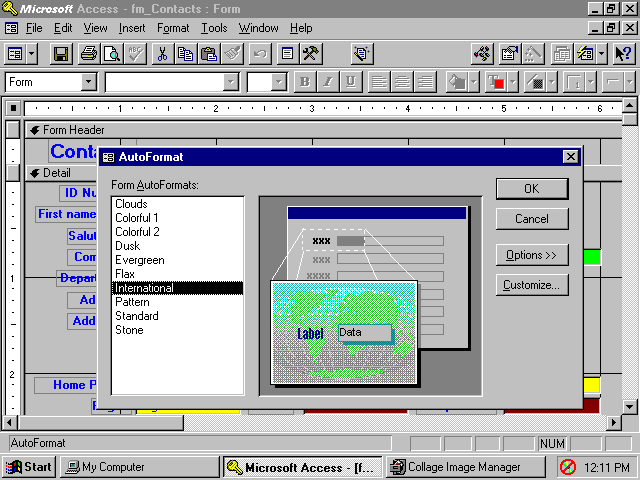Click the horizontal scrollbar right arrow
This screenshot has height=480, width=640.
pos(613,422)
